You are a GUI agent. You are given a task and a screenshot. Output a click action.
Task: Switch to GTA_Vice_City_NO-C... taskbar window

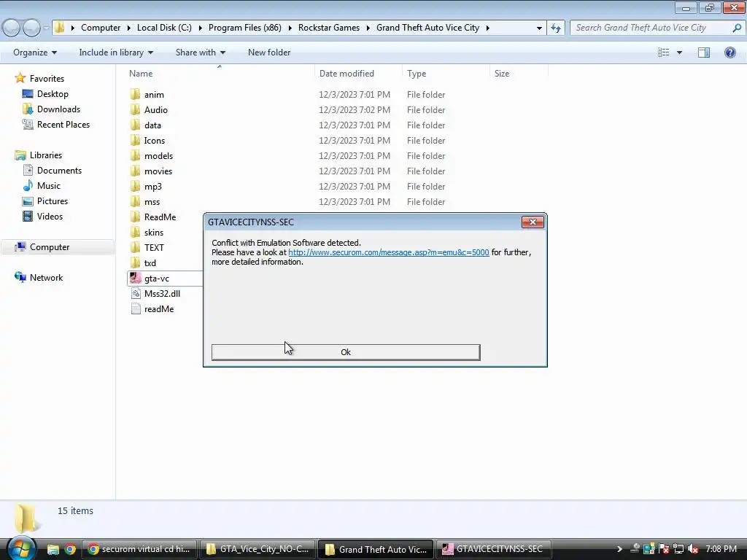(258, 549)
